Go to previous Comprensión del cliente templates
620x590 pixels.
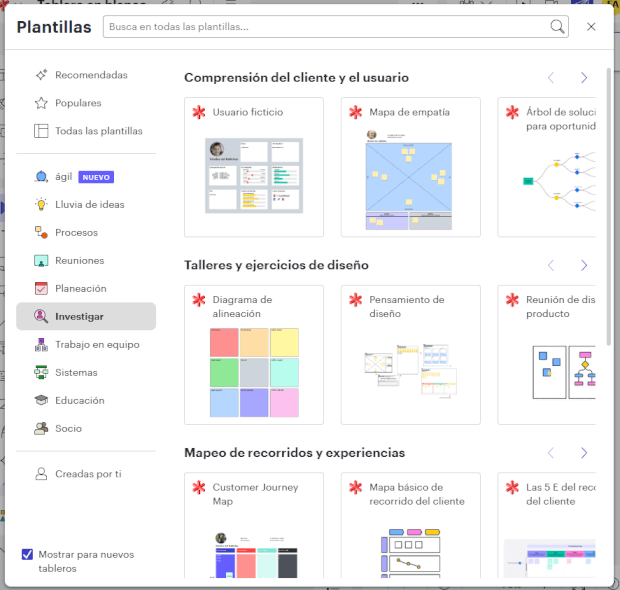[x=551, y=78]
